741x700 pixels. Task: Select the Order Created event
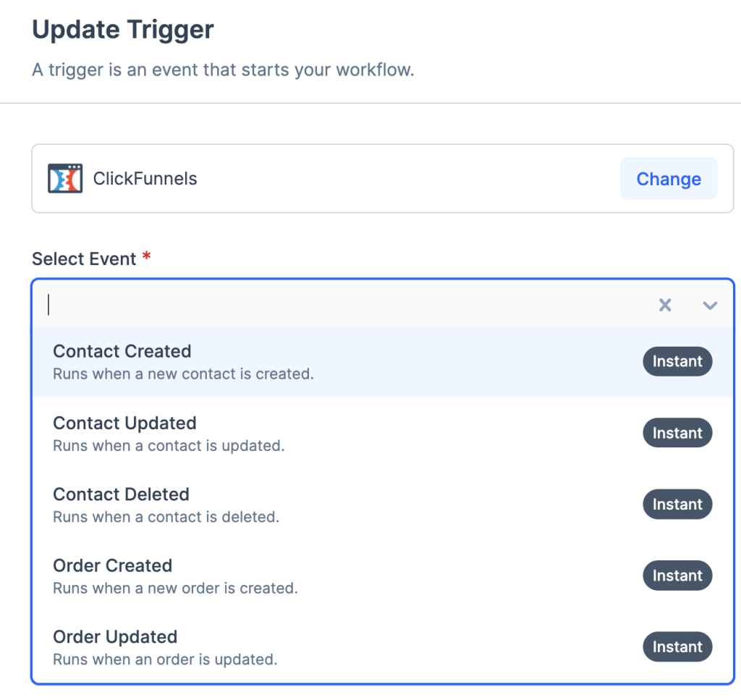tap(112, 566)
